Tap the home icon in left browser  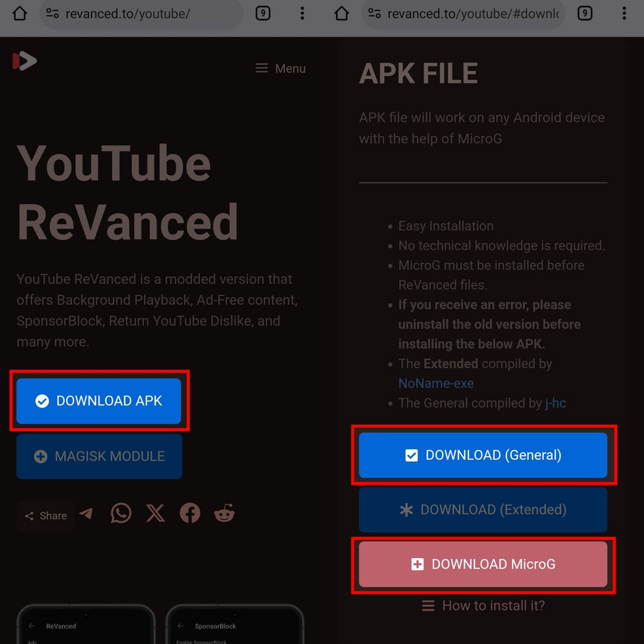tap(20, 13)
